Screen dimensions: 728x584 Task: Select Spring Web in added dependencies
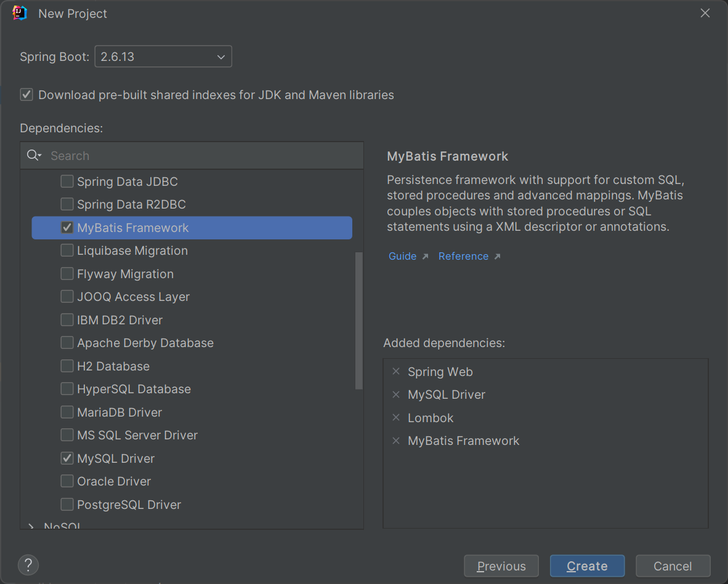tap(440, 372)
